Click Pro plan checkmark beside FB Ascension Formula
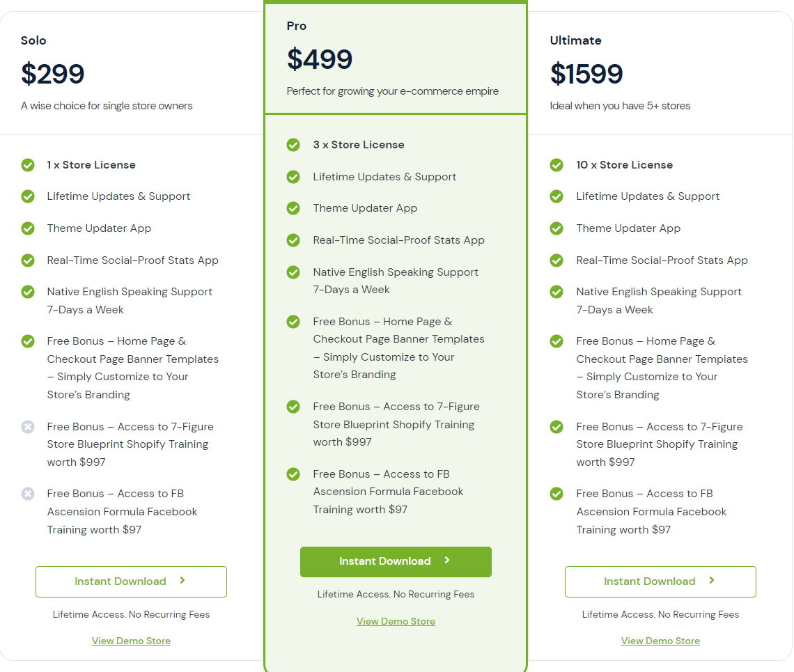Image resolution: width=794 pixels, height=672 pixels. point(293,474)
